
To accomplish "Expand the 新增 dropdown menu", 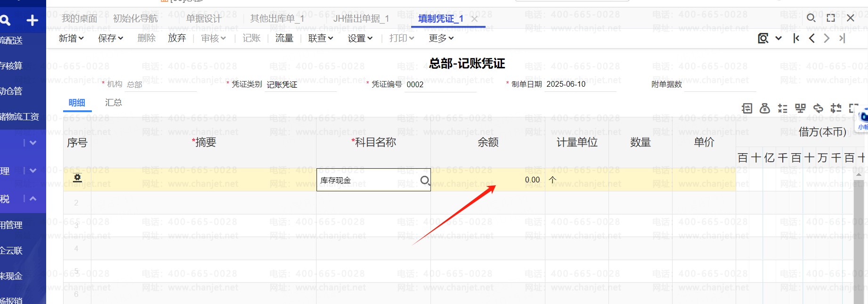I will (71, 38).
